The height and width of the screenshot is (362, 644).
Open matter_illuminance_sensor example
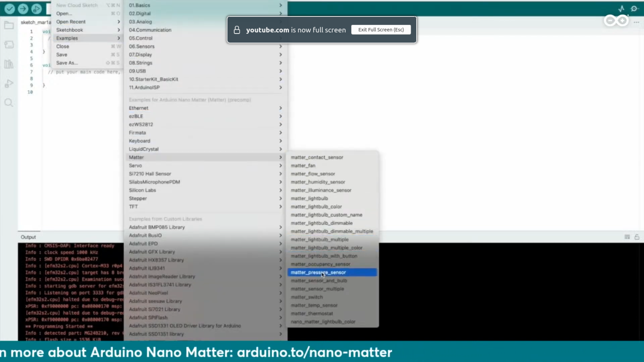point(332,190)
